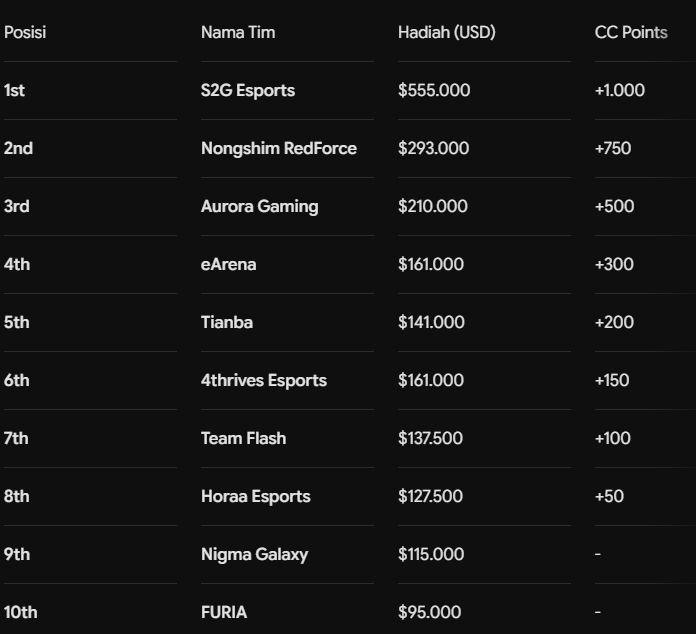Image resolution: width=696 pixels, height=634 pixels.
Task: Click the +1.000 CC Points value
Action: pos(620,91)
